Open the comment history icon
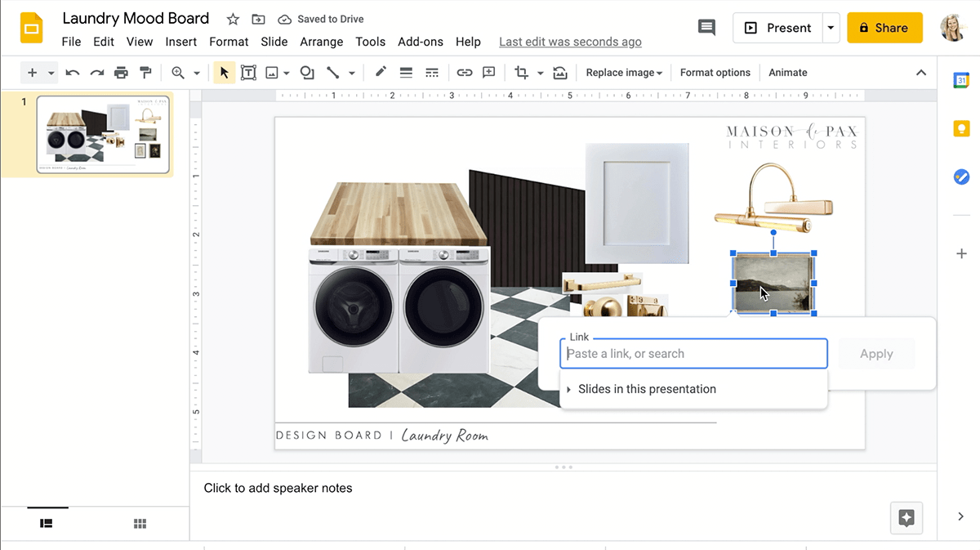This screenshot has height=550, width=980. pos(706,28)
